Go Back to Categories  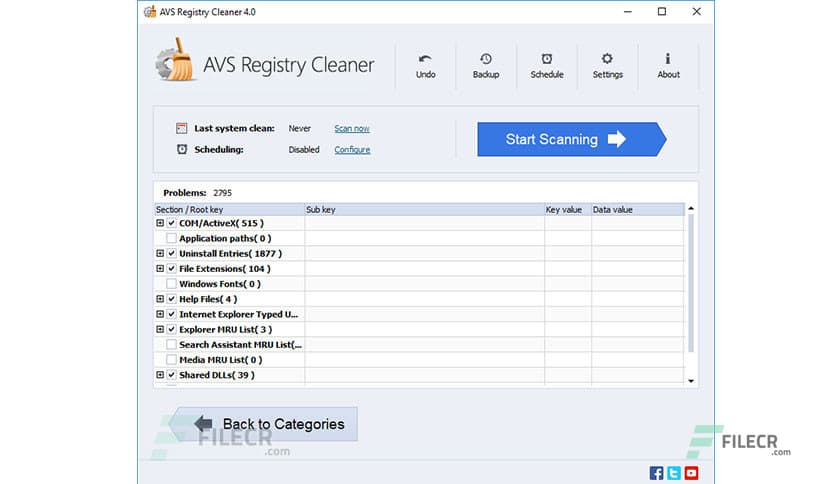click(263, 424)
